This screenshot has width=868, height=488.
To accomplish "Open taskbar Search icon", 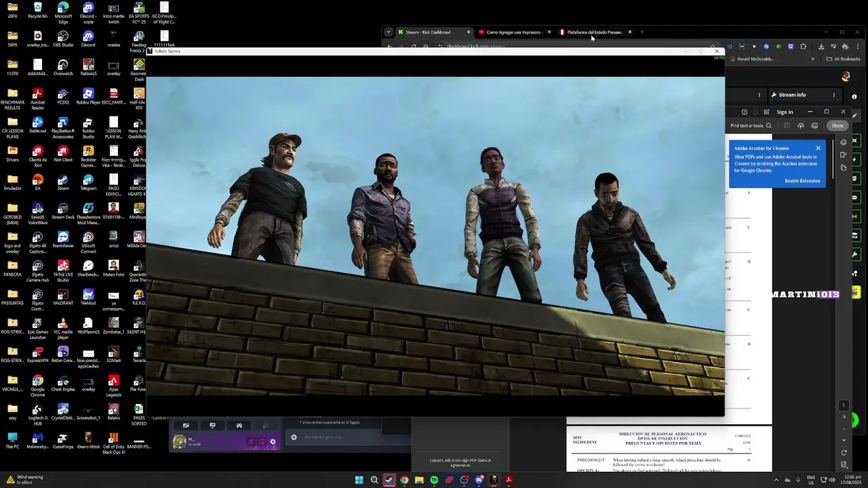I will (374, 480).
